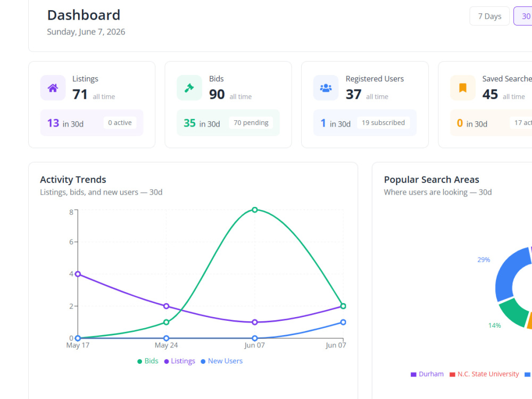Screen dimensions: 532x399
Task: Select the 7 Days range button
Action: 489,16
